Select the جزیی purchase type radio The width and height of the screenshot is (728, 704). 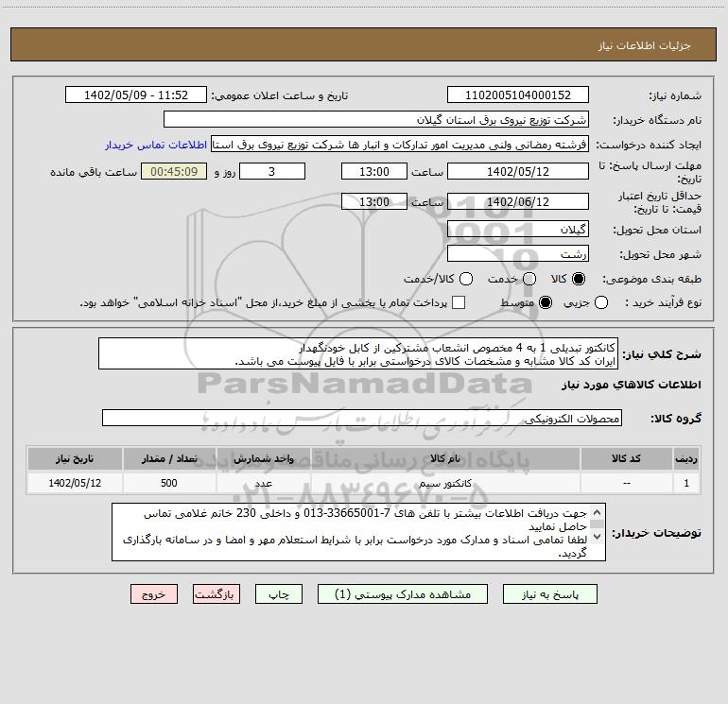coord(601,302)
